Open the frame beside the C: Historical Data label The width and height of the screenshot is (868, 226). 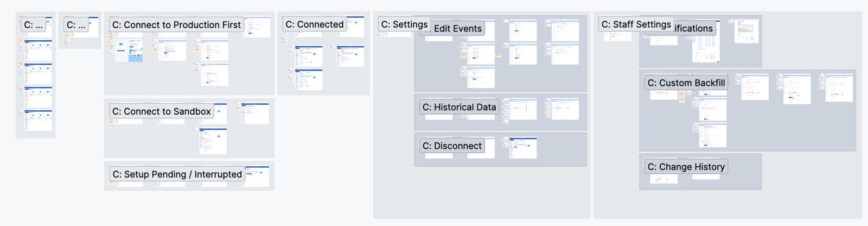click(523, 109)
